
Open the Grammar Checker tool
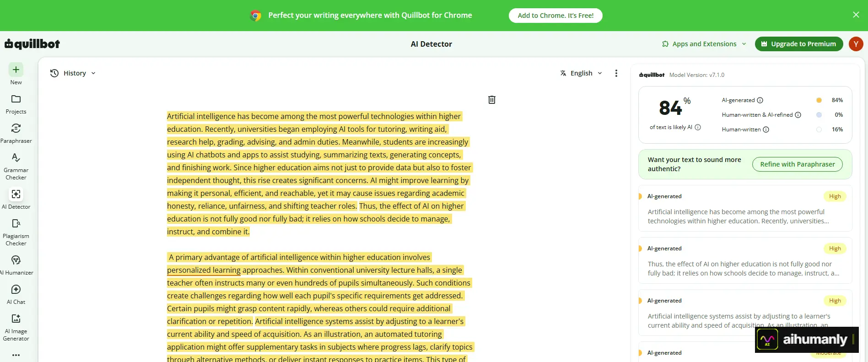tap(16, 166)
